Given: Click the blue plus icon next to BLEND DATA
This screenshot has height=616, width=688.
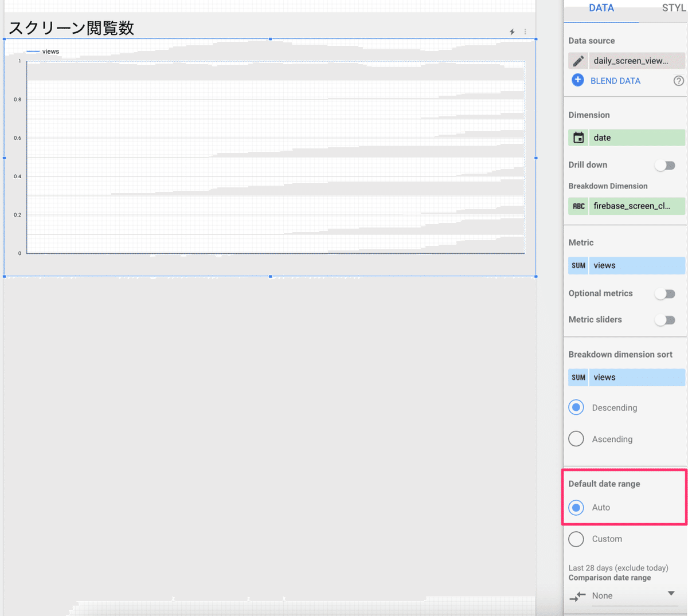Looking at the screenshot, I should tap(577, 81).
